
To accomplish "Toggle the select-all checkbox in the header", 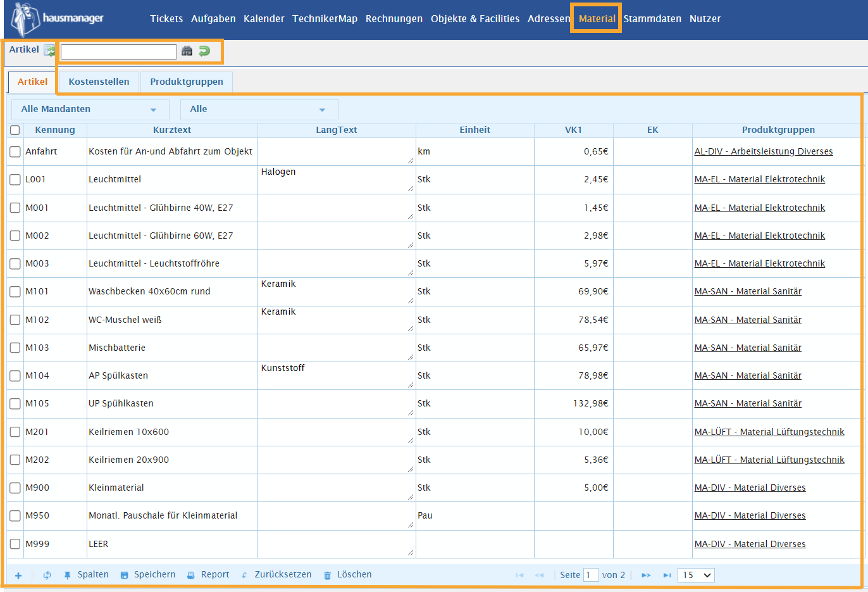I will click(15, 130).
